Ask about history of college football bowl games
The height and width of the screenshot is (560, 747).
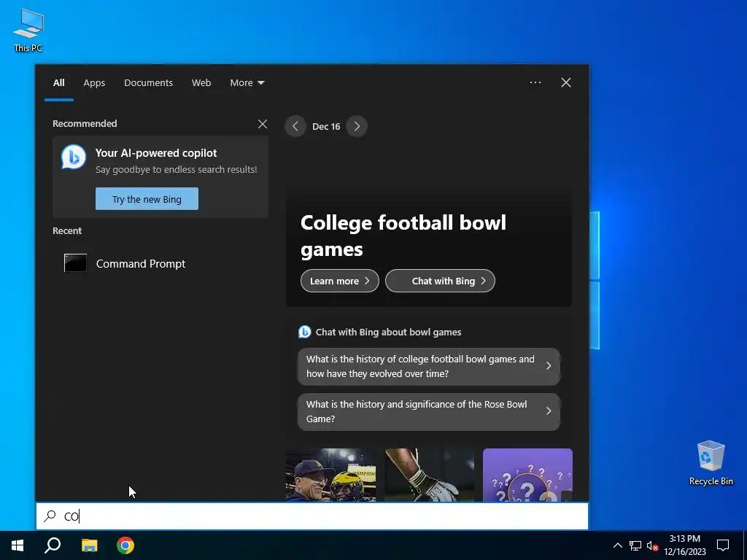coord(429,366)
